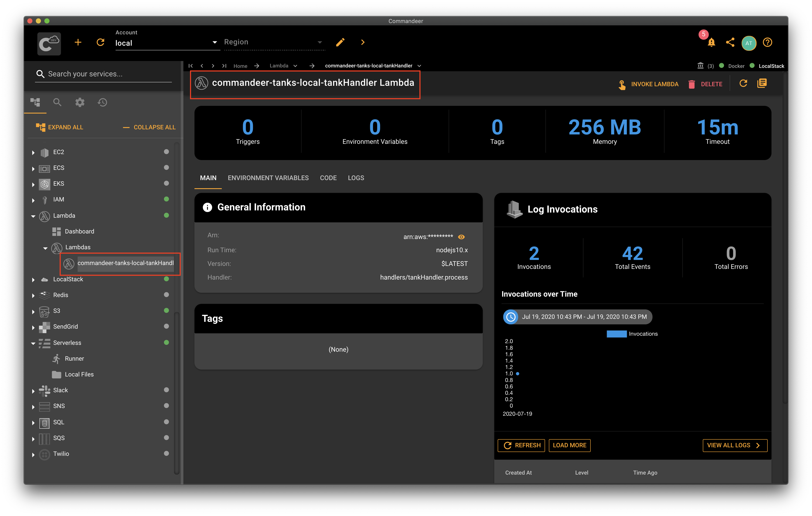The image size is (812, 516).
Task: Click the Search your services field
Action: (x=103, y=74)
